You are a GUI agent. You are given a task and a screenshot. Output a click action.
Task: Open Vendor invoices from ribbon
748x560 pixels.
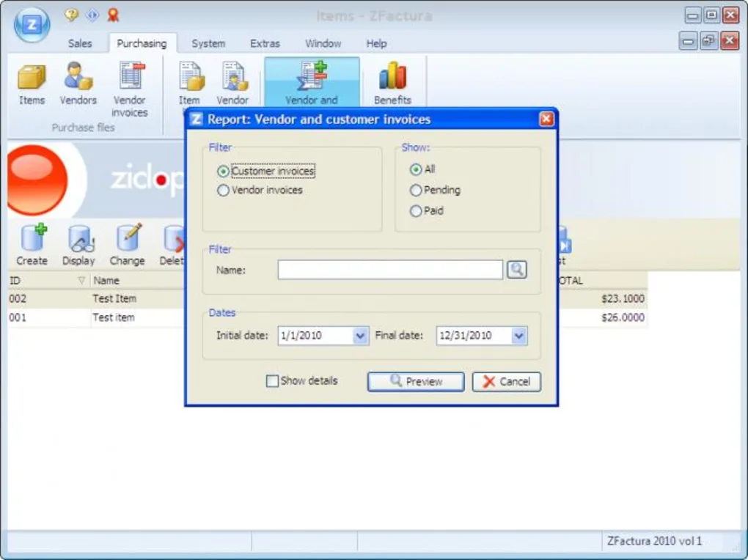tap(130, 78)
